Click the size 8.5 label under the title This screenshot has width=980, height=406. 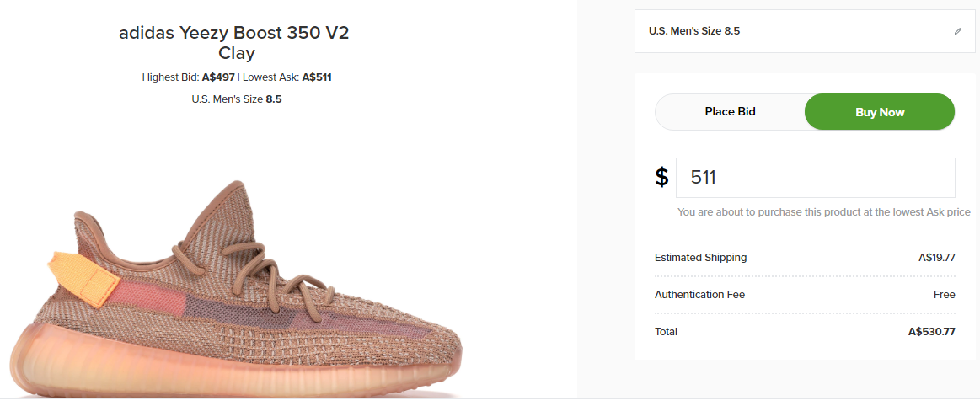click(237, 99)
